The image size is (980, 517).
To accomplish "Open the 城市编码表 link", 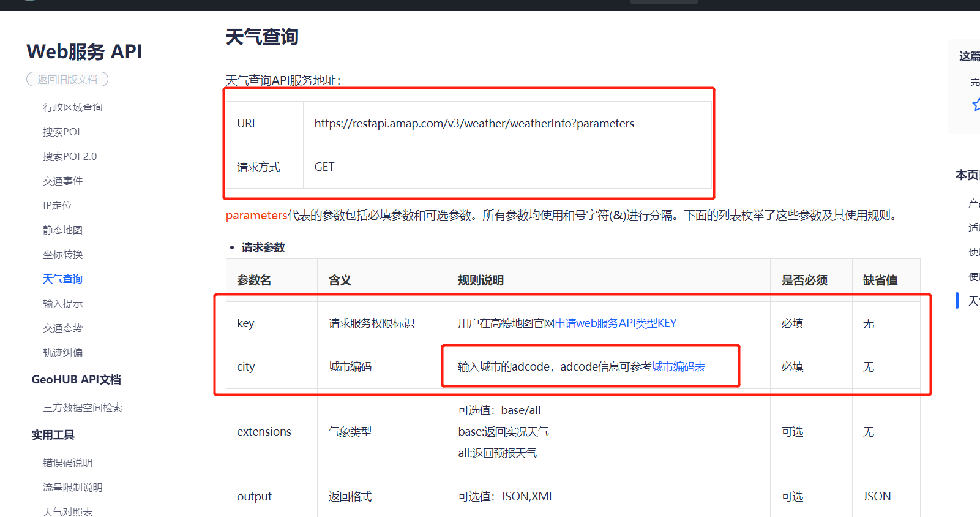I will point(678,367).
